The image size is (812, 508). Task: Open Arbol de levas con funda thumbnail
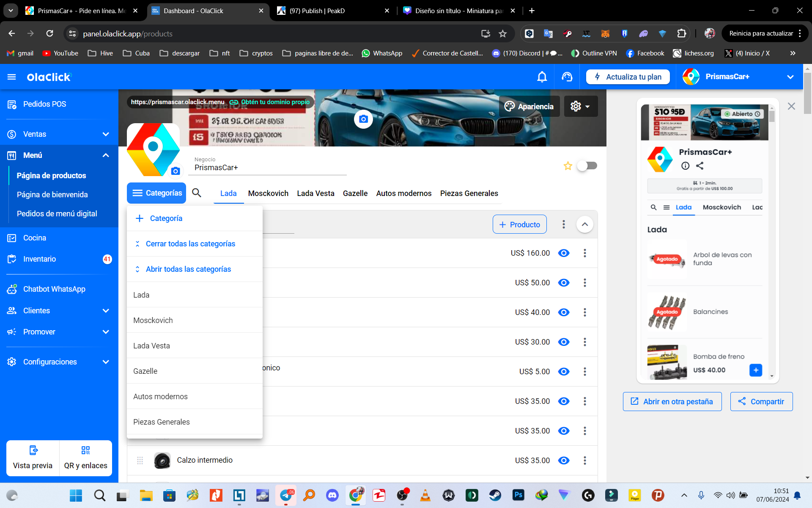pyautogui.click(x=667, y=259)
